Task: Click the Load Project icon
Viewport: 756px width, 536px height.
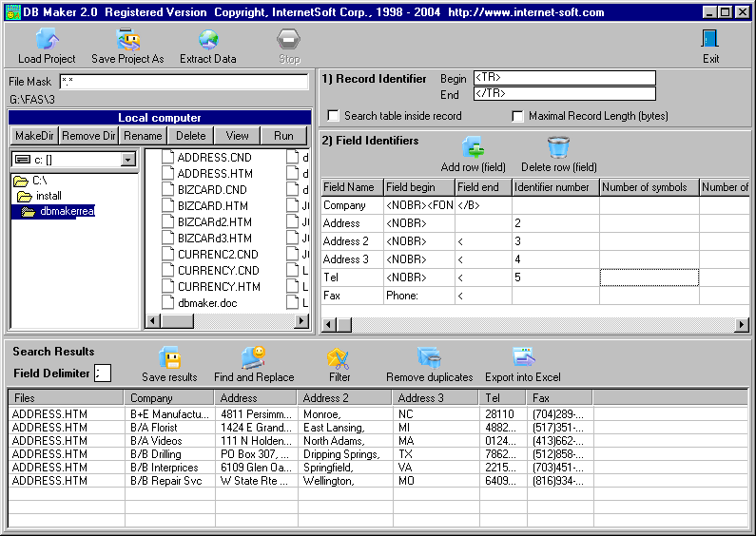Action: 48,39
